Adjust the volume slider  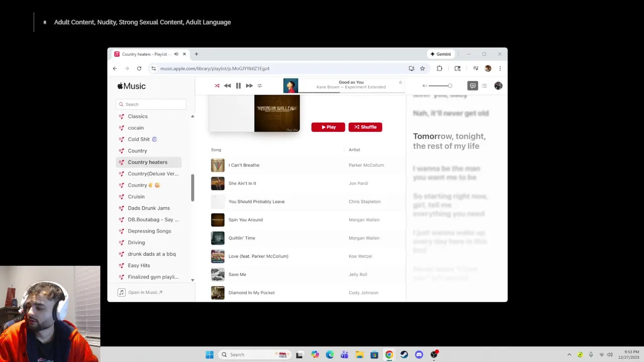click(441, 86)
